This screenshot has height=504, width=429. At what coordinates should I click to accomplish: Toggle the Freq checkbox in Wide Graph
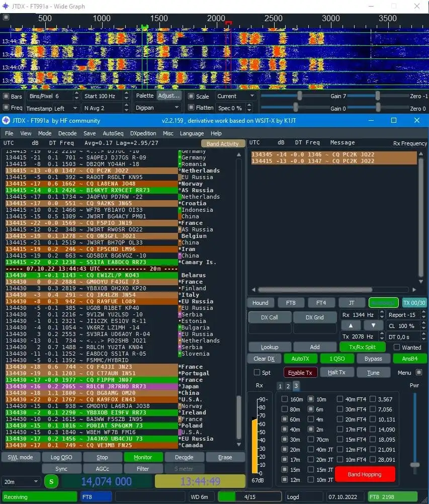[x=6, y=107]
